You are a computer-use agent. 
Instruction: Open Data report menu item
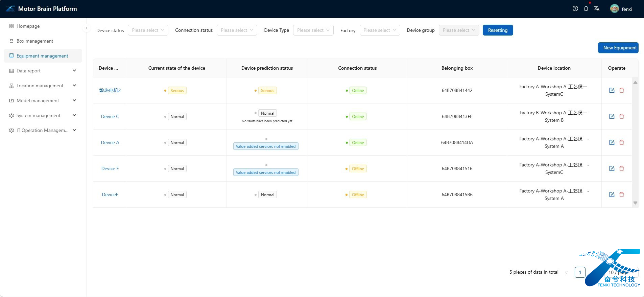coord(43,71)
